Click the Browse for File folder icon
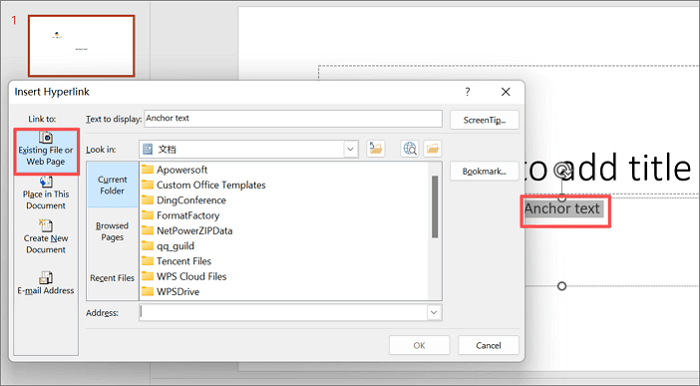 tap(433, 149)
